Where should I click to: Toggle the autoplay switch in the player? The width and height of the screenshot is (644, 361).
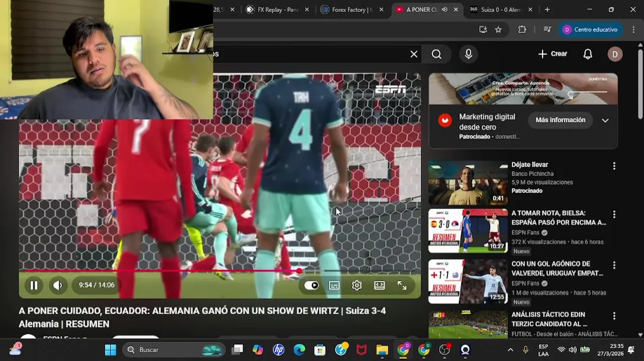(x=311, y=285)
